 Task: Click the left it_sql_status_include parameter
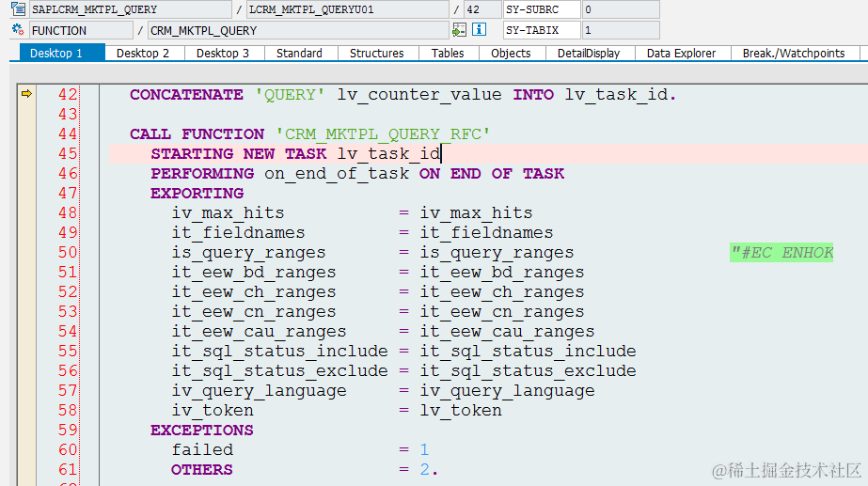[x=279, y=352]
